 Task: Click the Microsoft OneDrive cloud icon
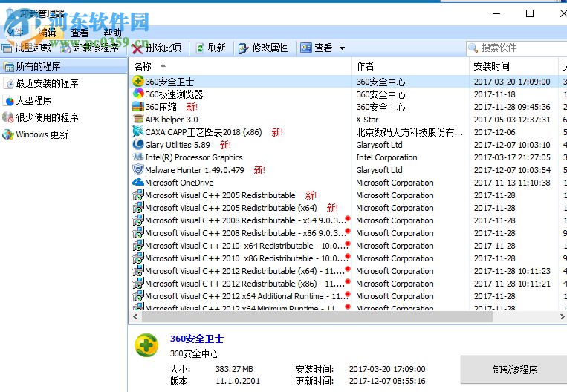(138, 182)
